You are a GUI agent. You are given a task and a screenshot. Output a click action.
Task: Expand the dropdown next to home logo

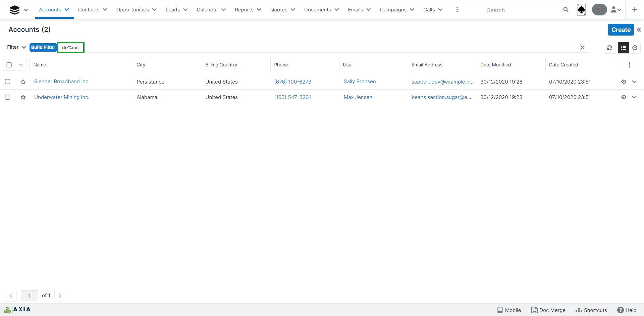pos(26,10)
